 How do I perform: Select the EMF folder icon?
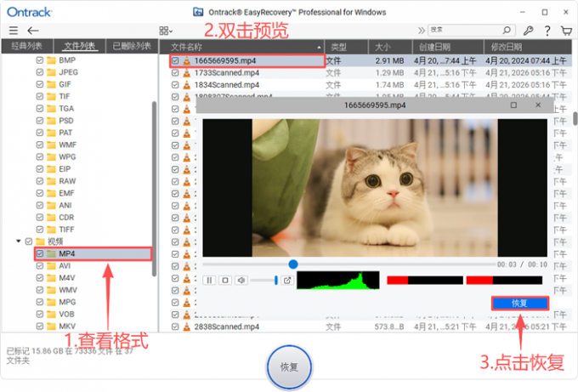tap(51, 193)
